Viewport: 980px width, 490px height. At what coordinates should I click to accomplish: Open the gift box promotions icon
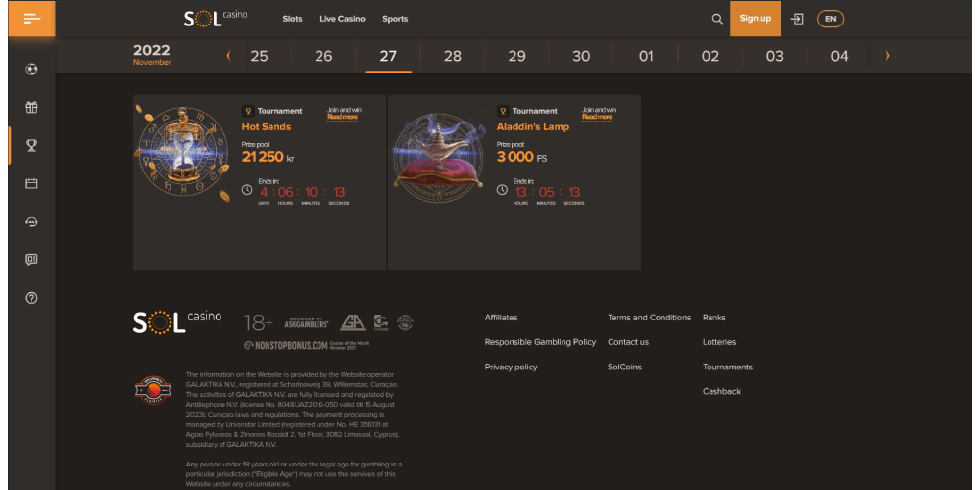(x=31, y=107)
